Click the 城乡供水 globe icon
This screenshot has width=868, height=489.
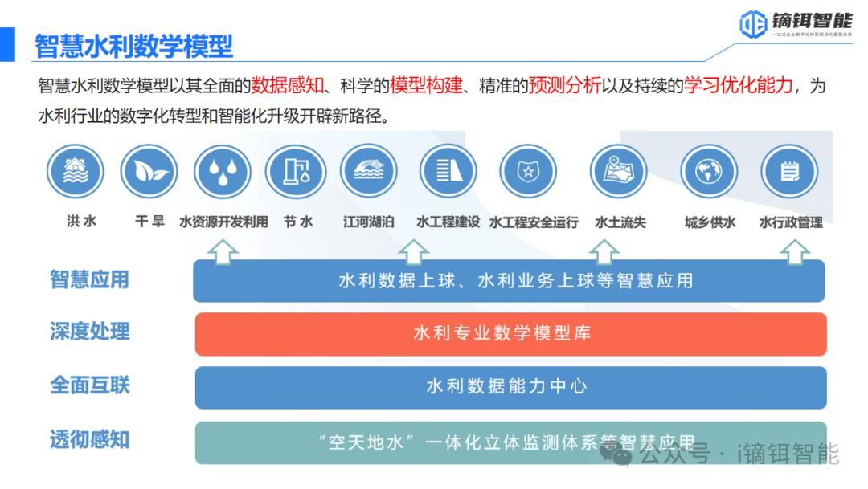pos(708,171)
